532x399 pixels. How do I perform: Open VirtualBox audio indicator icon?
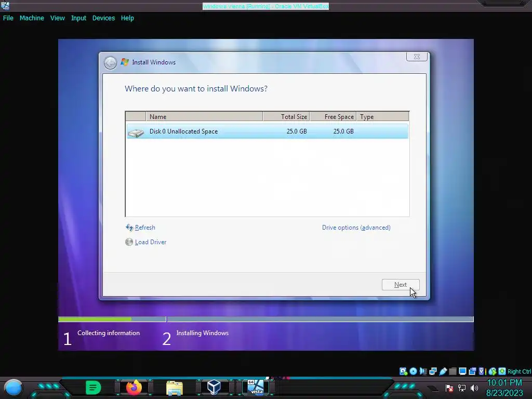[423, 371]
